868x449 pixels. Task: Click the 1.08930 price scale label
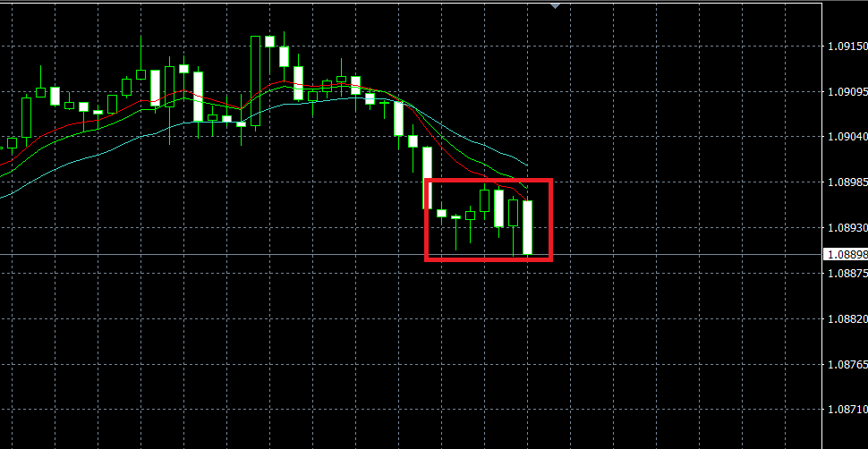847,227
